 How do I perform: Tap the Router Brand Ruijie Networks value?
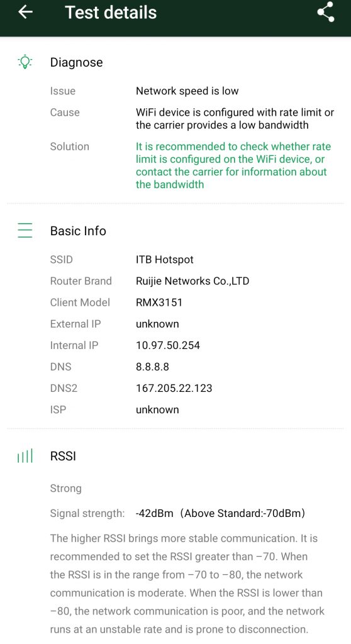[x=192, y=281]
